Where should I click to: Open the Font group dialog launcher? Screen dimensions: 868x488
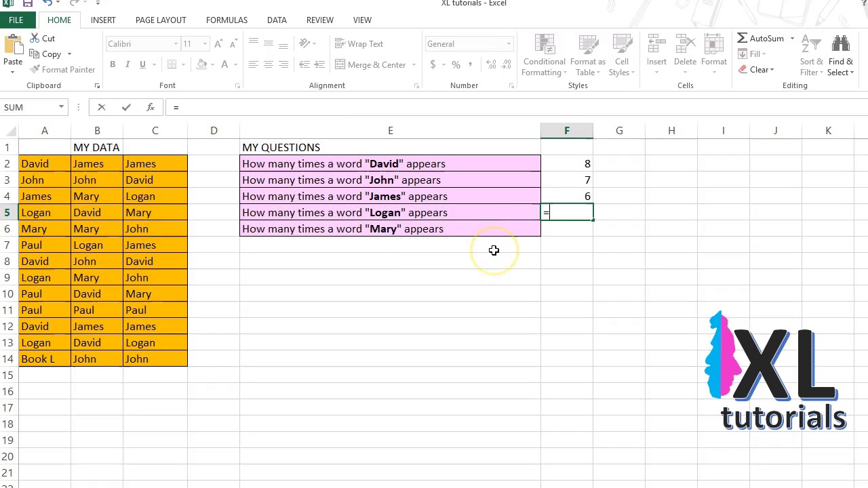(237, 86)
